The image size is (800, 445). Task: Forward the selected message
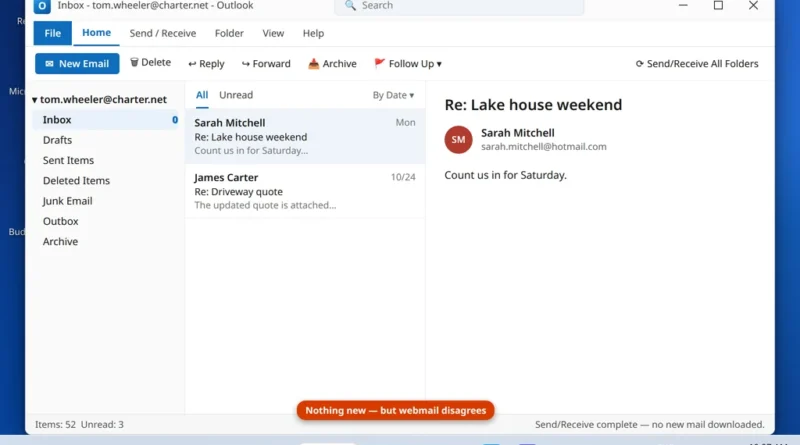[x=266, y=64]
